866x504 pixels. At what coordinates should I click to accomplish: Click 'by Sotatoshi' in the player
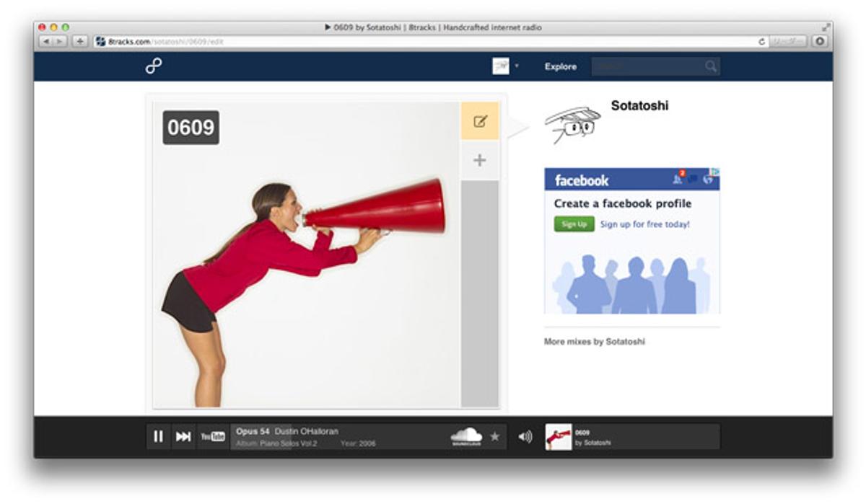pos(593,443)
